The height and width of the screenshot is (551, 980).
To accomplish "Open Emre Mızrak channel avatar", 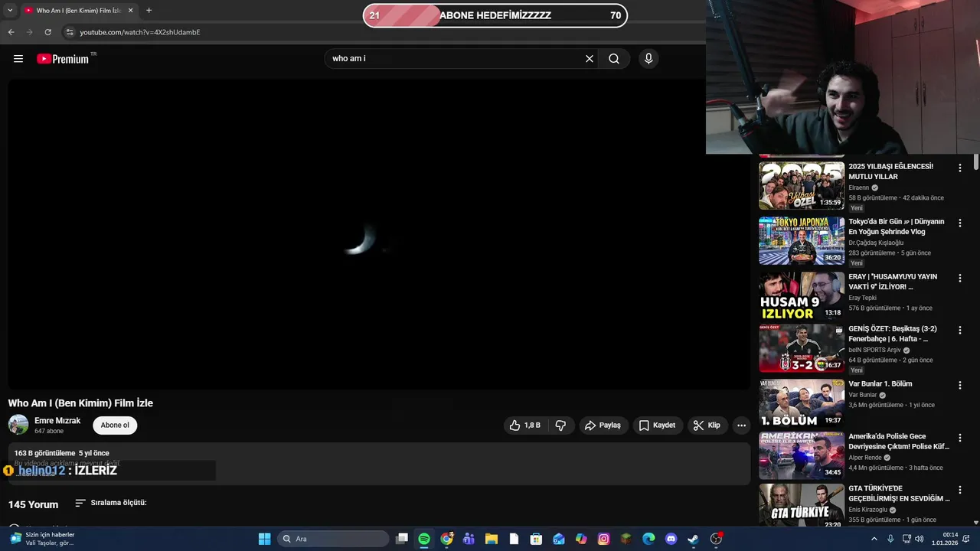I will [18, 425].
